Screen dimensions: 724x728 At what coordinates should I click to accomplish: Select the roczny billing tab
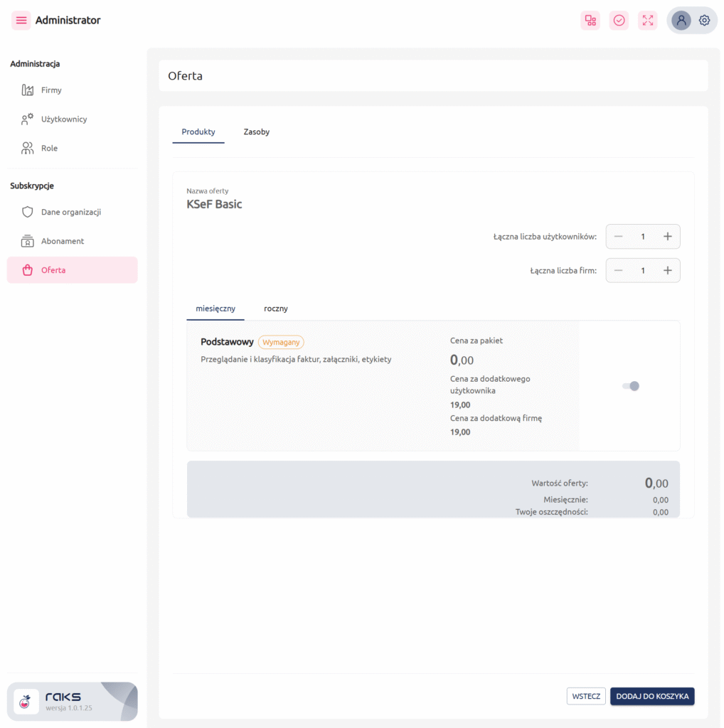(x=275, y=309)
